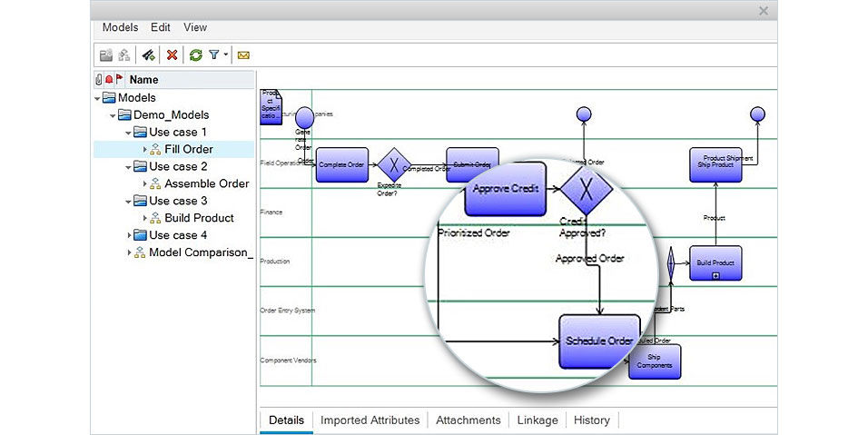The height and width of the screenshot is (435, 868).
Task: Click the red flag column icon
Action: click(x=119, y=80)
